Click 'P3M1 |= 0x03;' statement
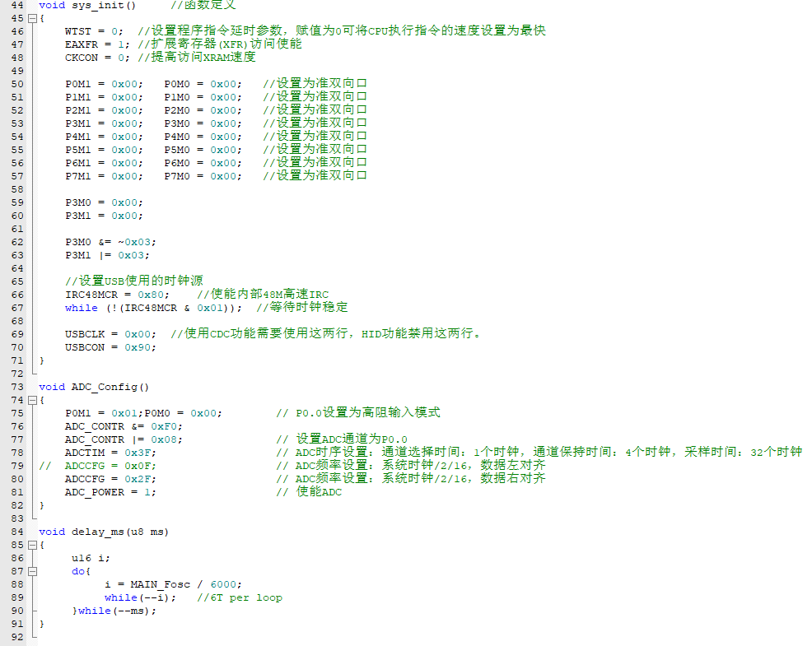Screen dimensions: 812x646 107,256
